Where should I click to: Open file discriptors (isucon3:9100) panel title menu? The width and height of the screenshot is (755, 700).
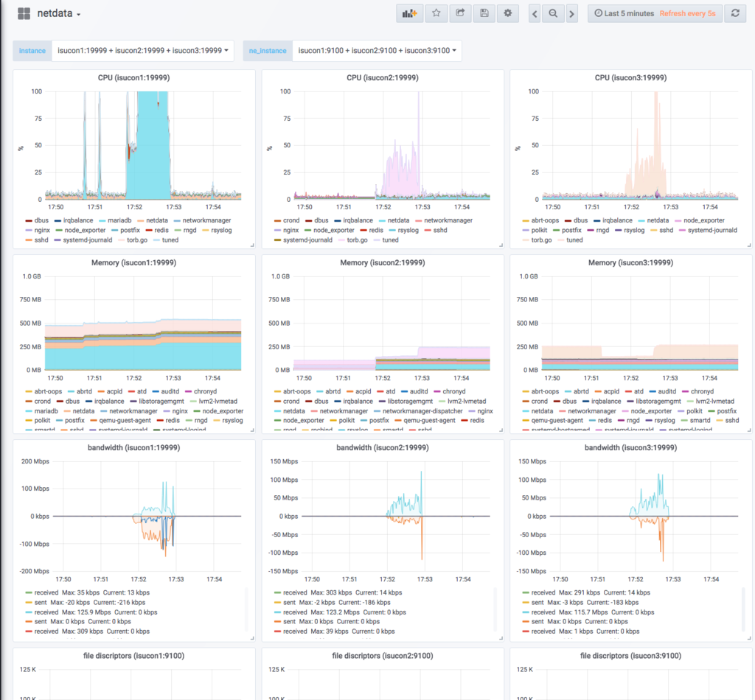click(631, 656)
